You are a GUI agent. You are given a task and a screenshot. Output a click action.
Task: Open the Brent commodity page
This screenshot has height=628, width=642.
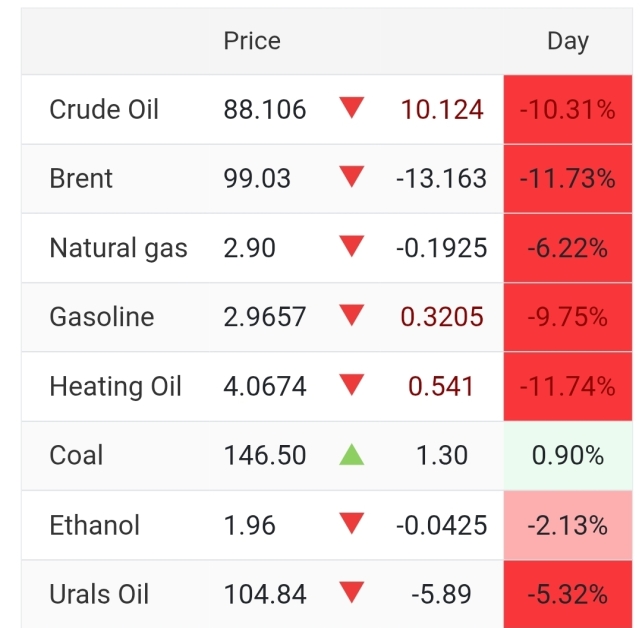tap(81, 179)
